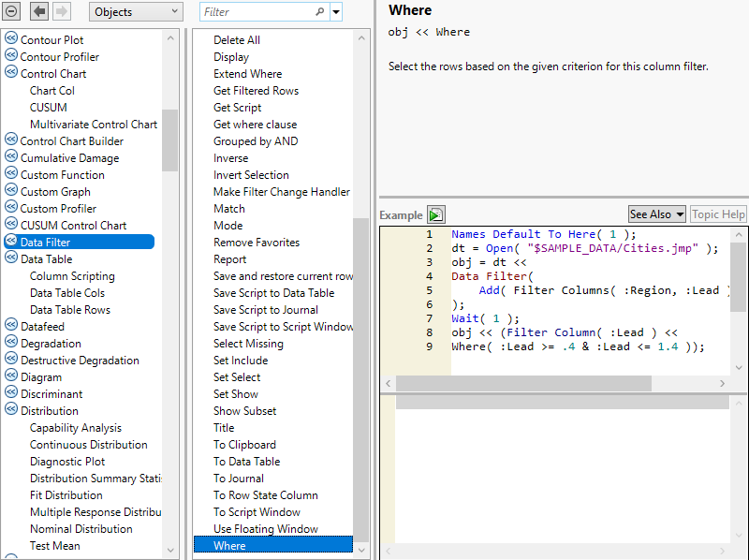This screenshot has width=749, height=560.
Task: Select Make Filter Change Handler message
Action: 282,192
